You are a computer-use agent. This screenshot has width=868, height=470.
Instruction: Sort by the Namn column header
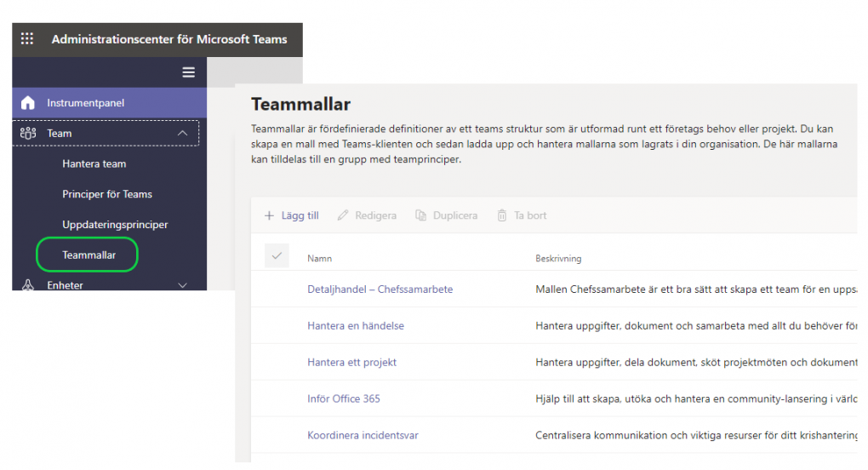[319, 259]
